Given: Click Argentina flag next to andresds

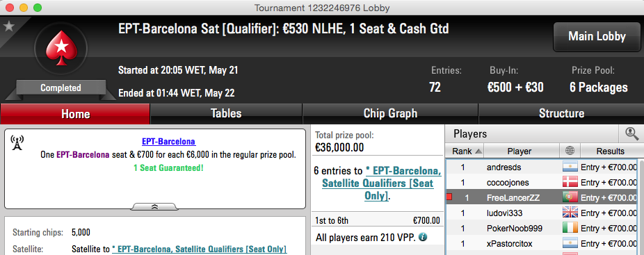Looking at the screenshot, I should (570, 167).
